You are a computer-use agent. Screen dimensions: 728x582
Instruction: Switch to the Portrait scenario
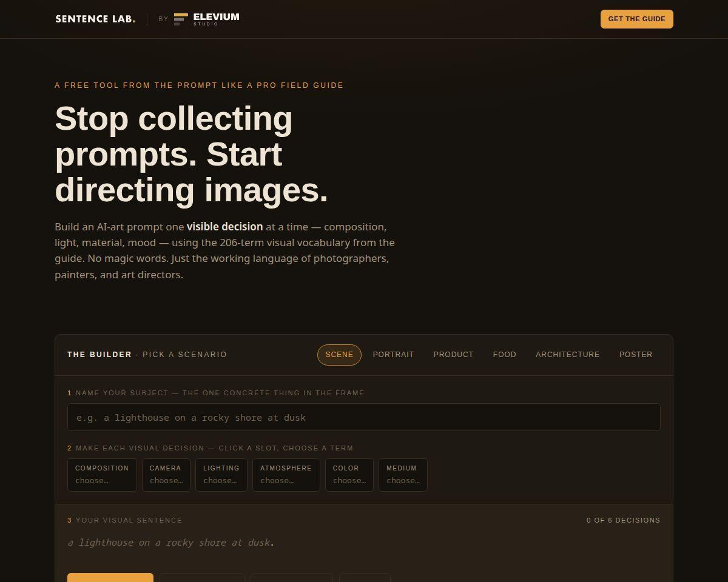(393, 355)
